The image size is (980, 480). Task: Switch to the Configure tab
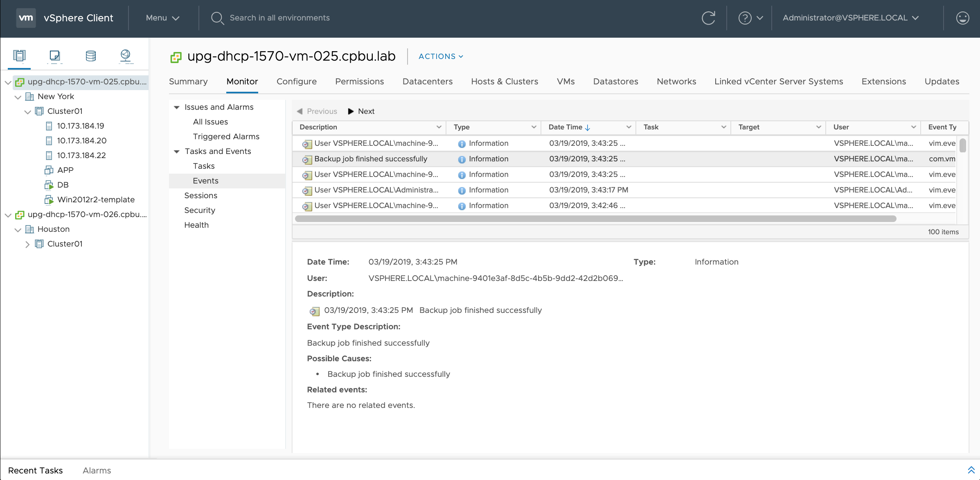click(296, 82)
